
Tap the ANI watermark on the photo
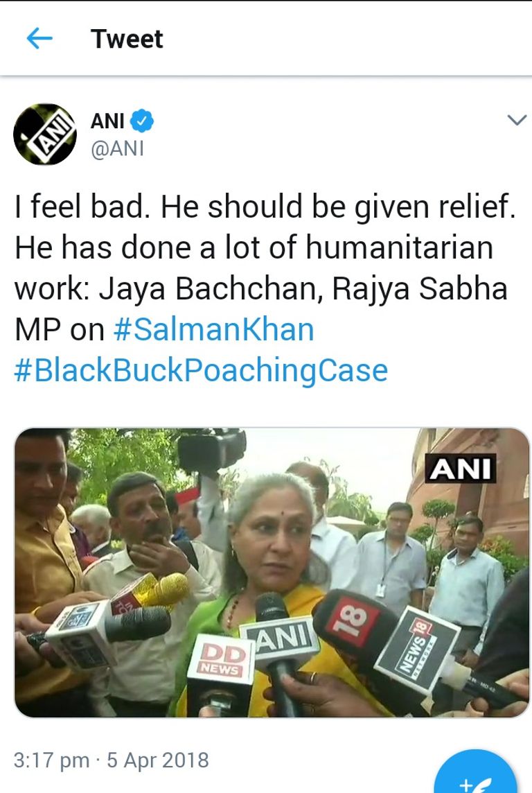460,469
